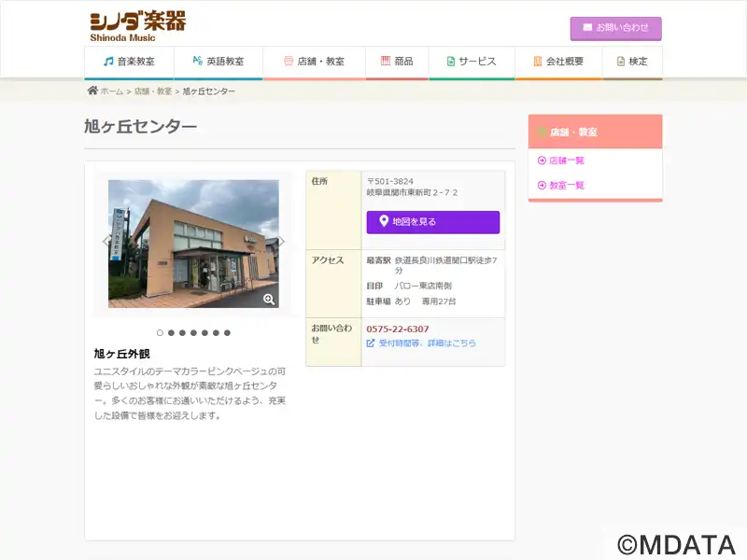747x560 pixels.
Task: Click the building icon beside 会社概要
Action: click(538, 62)
